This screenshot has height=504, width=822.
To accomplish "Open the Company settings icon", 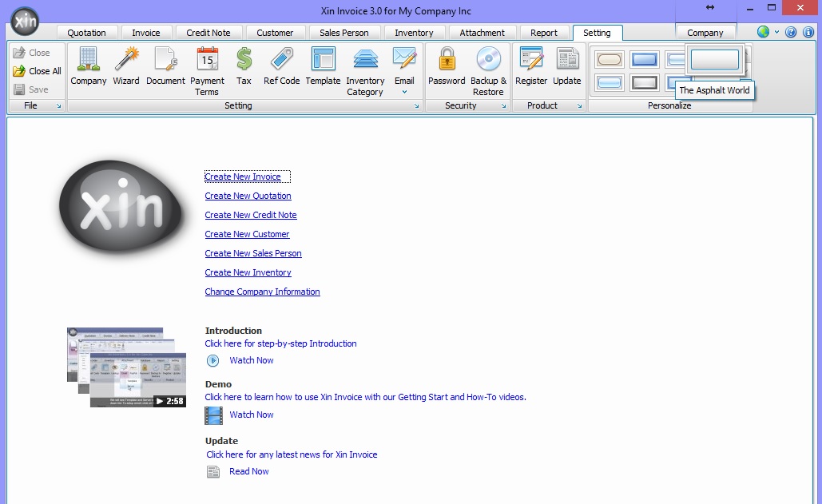I will (x=88, y=65).
